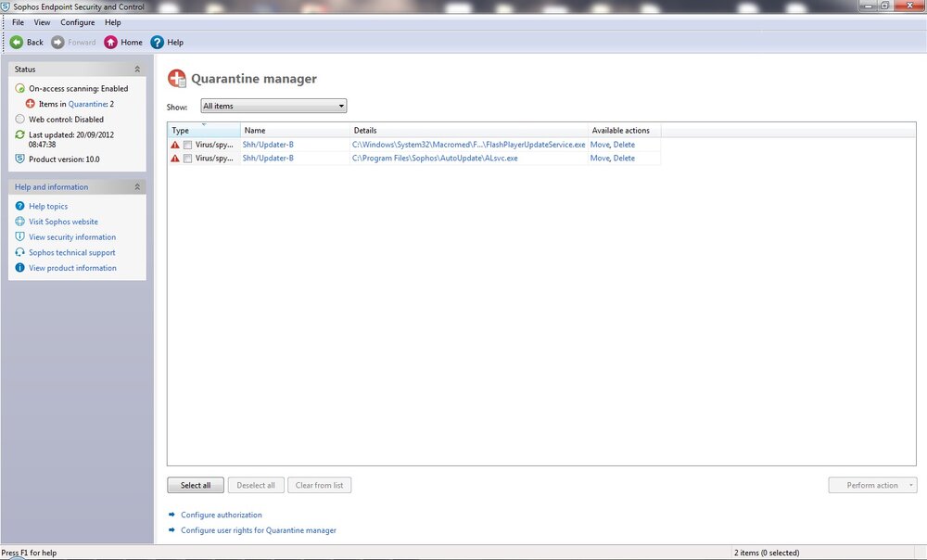Click the On-access scanning status icon

coord(19,88)
